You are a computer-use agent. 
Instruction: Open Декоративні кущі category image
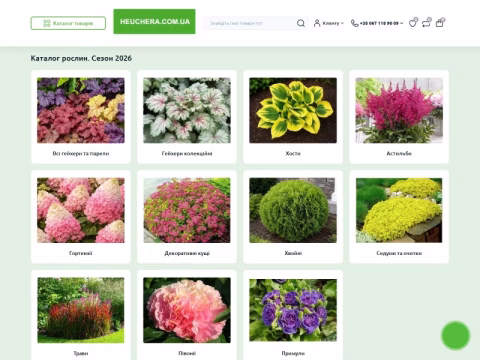pos(187,210)
